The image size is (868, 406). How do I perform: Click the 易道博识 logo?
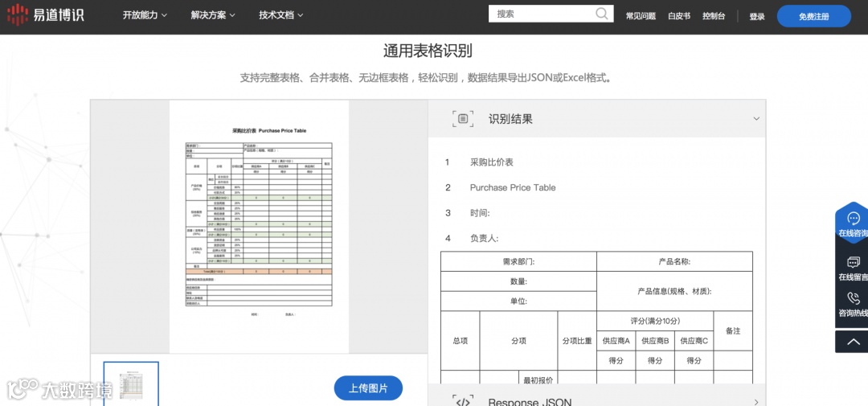click(x=45, y=15)
